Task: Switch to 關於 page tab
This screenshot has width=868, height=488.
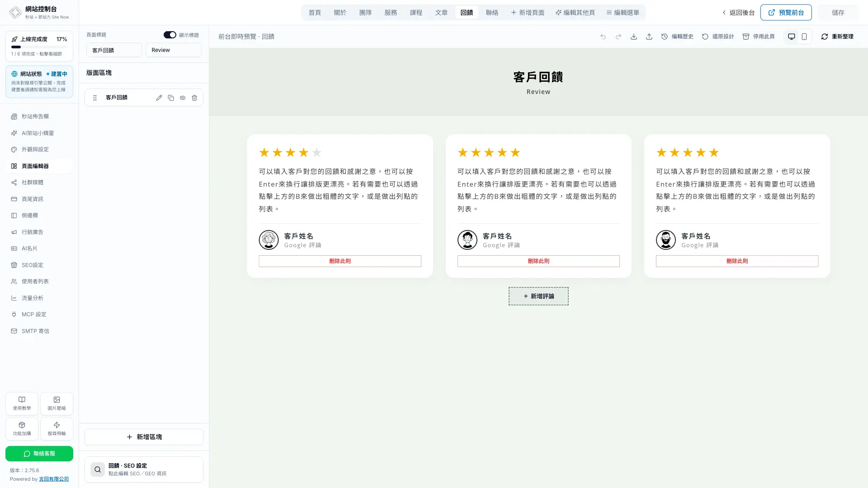Action: [340, 13]
